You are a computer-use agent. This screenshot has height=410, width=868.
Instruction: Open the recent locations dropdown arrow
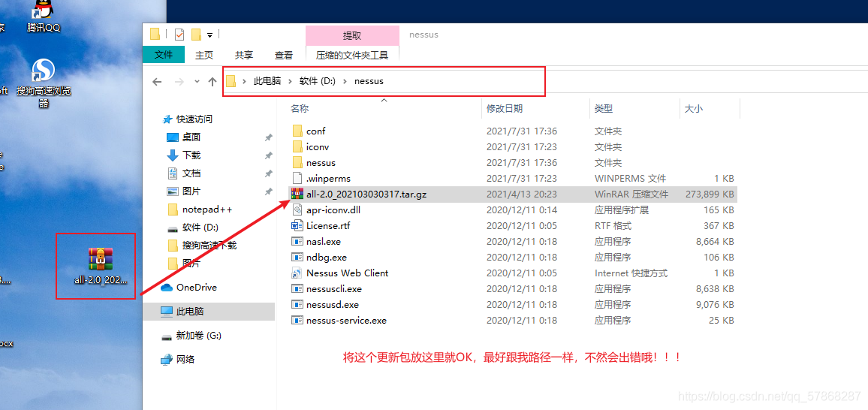click(197, 81)
